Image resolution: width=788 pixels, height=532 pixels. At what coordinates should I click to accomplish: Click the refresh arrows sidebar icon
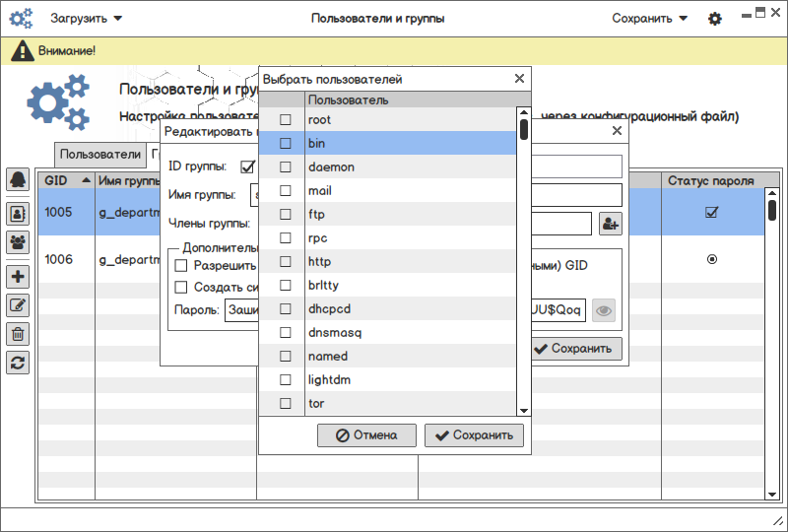(x=18, y=363)
